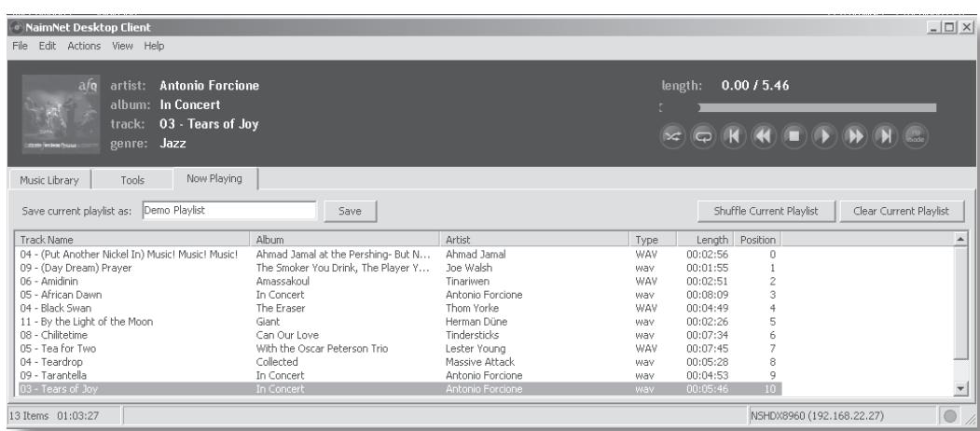Click the Save playlist button
This screenshot has width=980, height=431.
tap(350, 211)
